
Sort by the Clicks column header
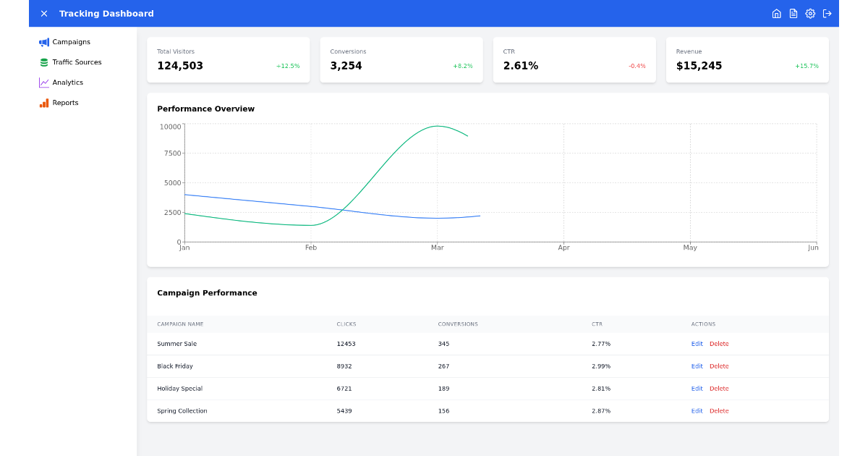[346, 324]
